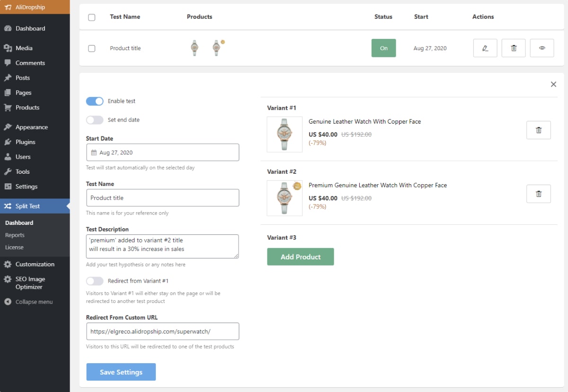Viewport: 568px width, 392px height.
Task: Open the License page under Split Test
Action: coord(14,247)
